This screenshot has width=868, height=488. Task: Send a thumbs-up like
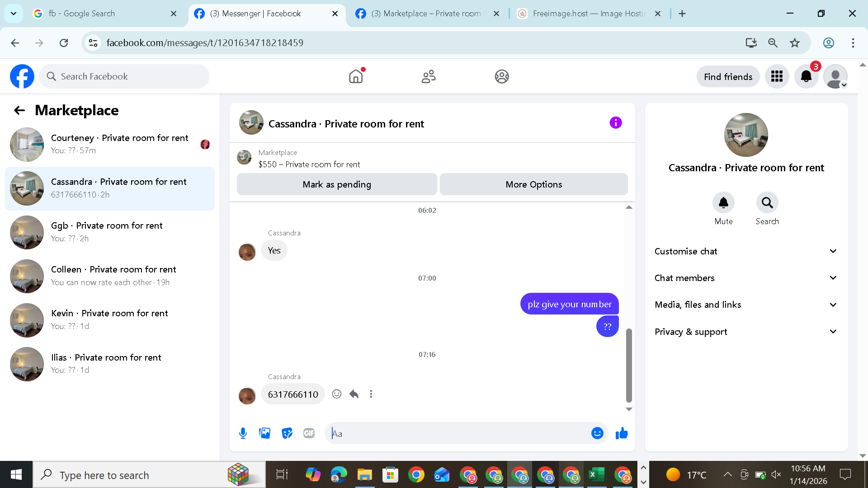[622, 433]
